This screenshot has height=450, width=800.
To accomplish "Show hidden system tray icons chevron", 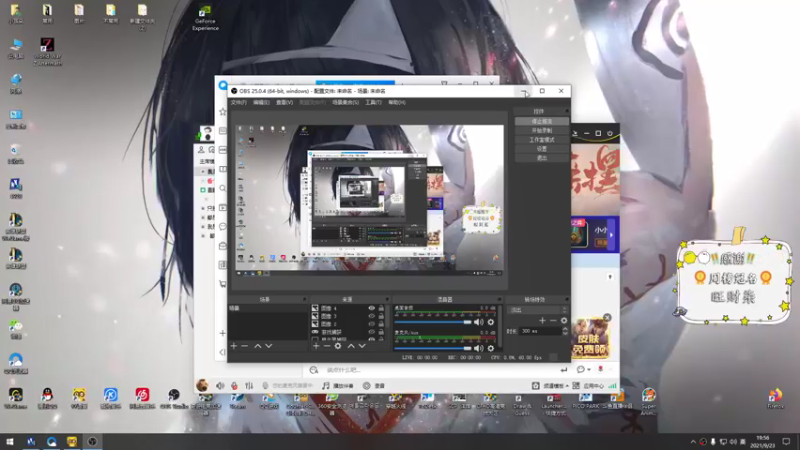I will [693, 442].
